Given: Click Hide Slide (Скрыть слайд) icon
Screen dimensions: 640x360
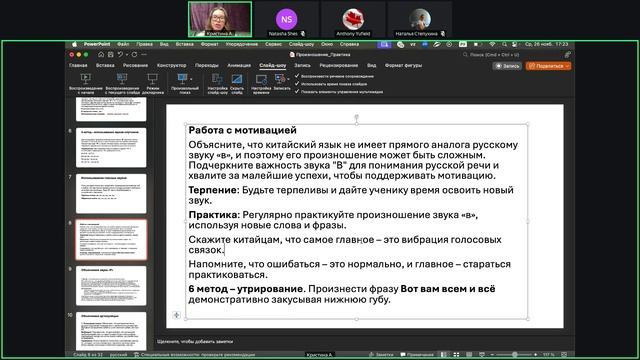Looking at the screenshot, I should click(237, 79).
